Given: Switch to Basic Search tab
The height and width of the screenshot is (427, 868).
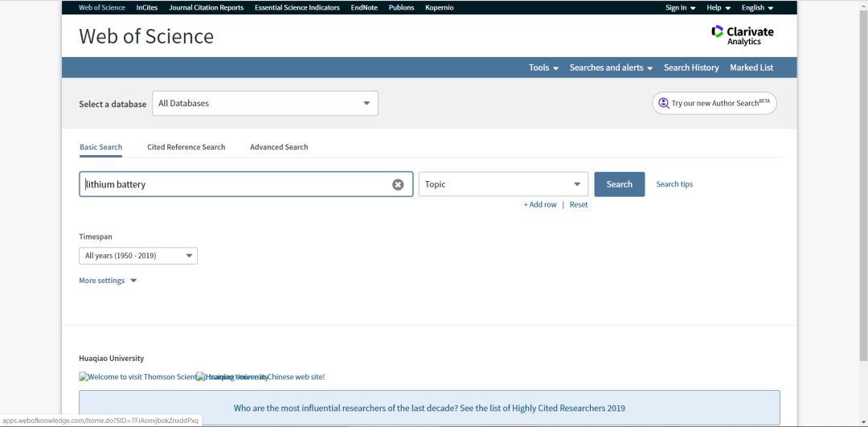Looking at the screenshot, I should pyautogui.click(x=100, y=147).
